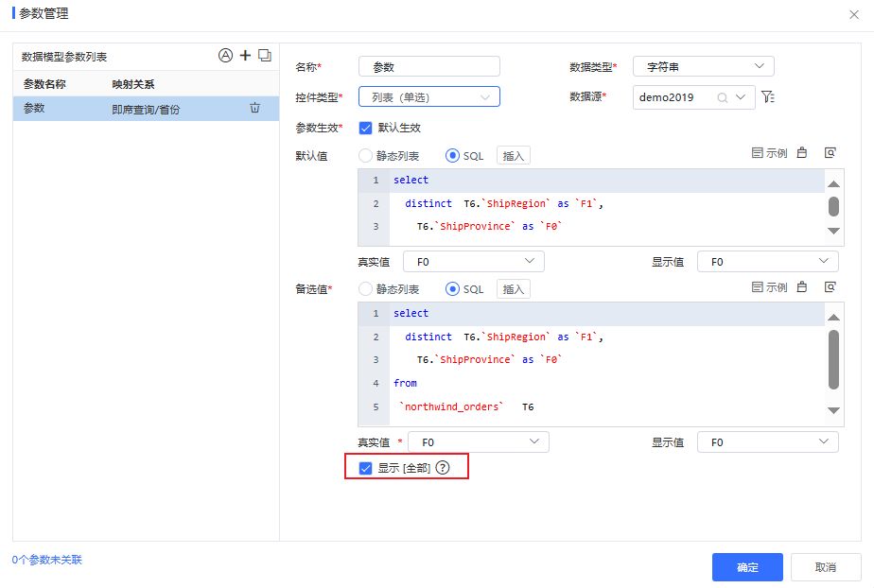Screen dimensions: 874x588
Task: Click the add parameter plus icon
Action: [245, 55]
